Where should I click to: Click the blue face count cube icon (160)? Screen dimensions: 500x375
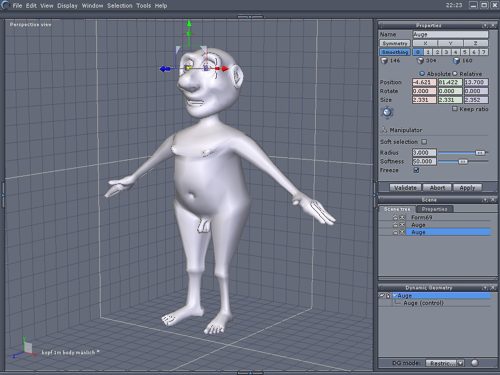tap(457, 61)
